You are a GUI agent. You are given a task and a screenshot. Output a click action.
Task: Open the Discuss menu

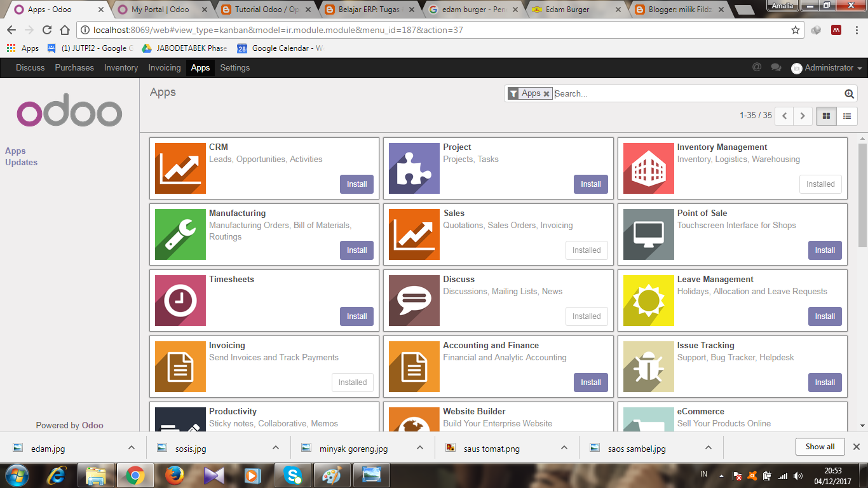(x=31, y=68)
